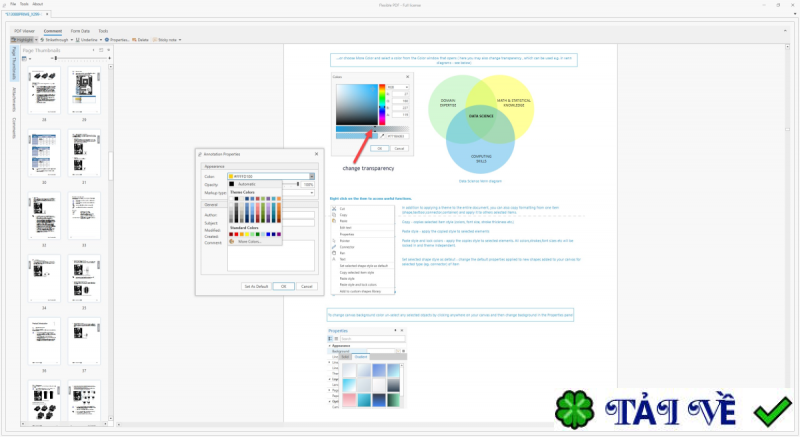This screenshot has height=437, width=800.
Task: Open page 29 thumbnail
Action: pos(84,90)
